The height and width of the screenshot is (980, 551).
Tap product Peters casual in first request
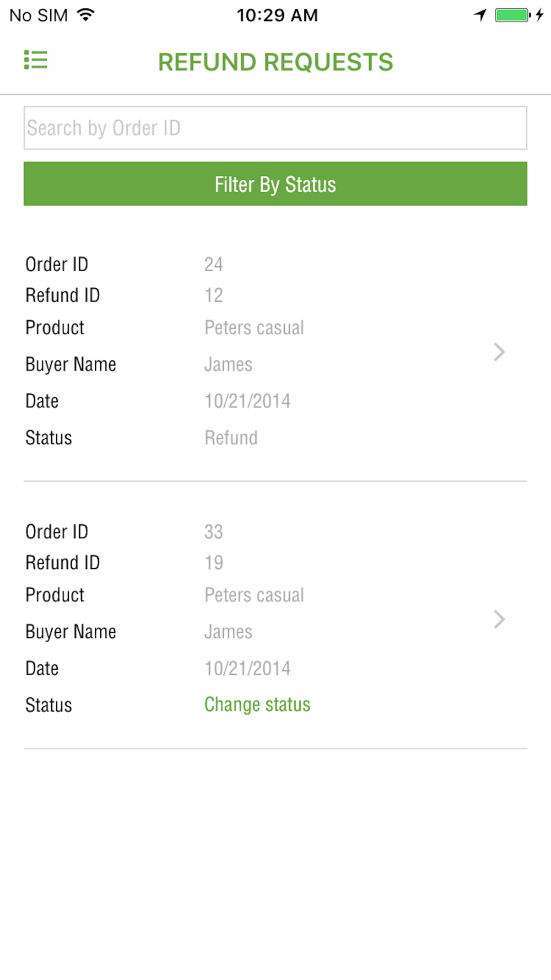(x=254, y=327)
